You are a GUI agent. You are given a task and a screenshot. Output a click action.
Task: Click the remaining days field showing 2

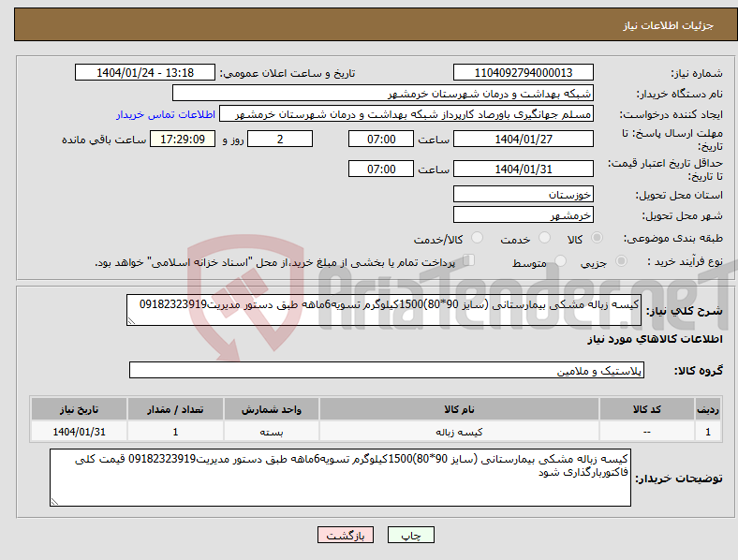280,139
